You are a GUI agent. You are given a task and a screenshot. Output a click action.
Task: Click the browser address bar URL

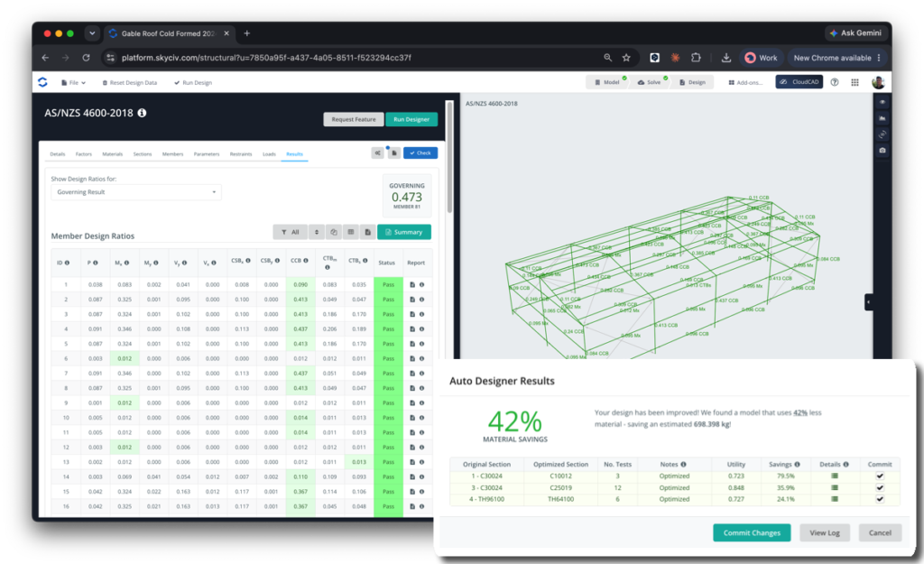(266, 58)
